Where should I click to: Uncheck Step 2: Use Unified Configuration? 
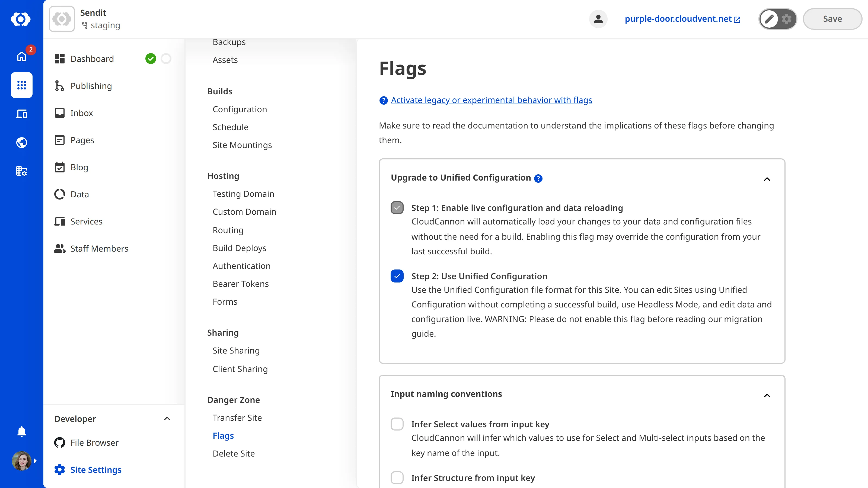(x=397, y=276)
